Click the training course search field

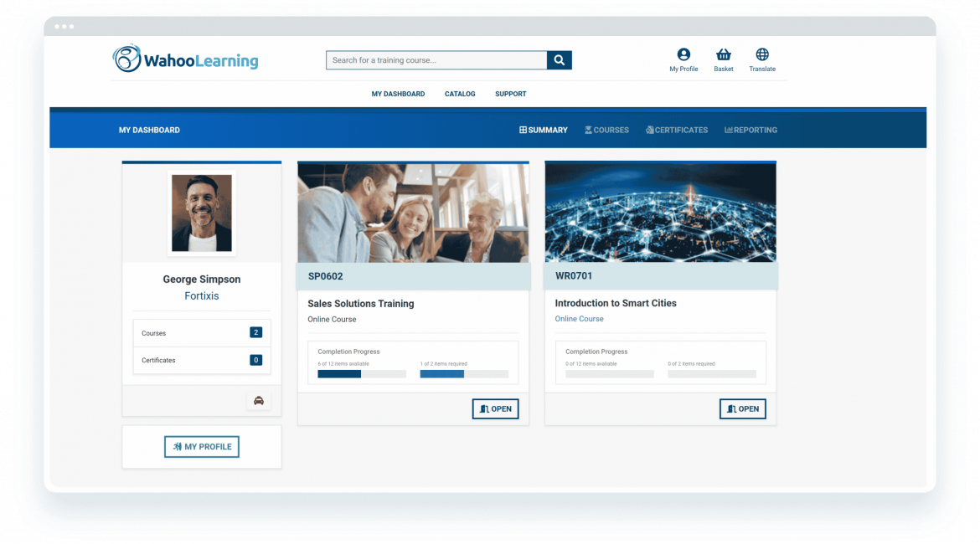(x=436, y=60)
